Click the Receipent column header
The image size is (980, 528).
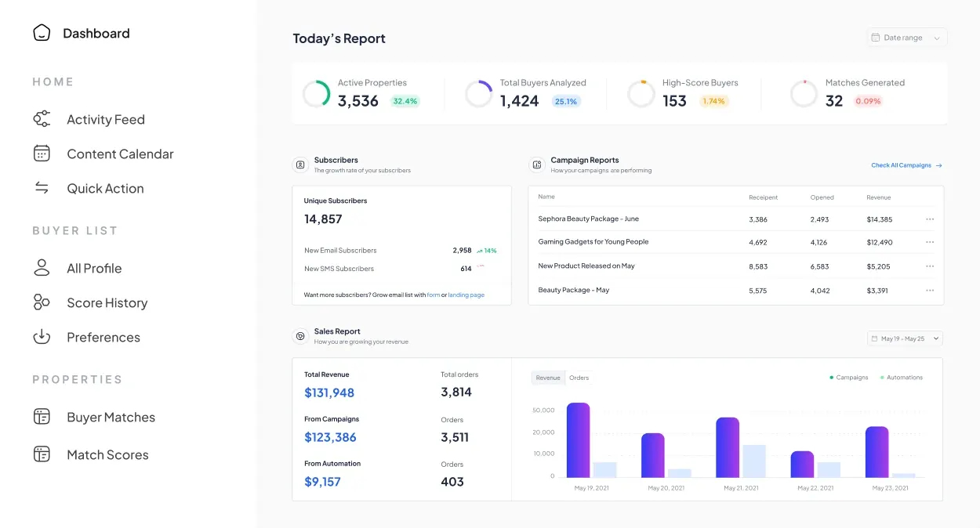763,197
